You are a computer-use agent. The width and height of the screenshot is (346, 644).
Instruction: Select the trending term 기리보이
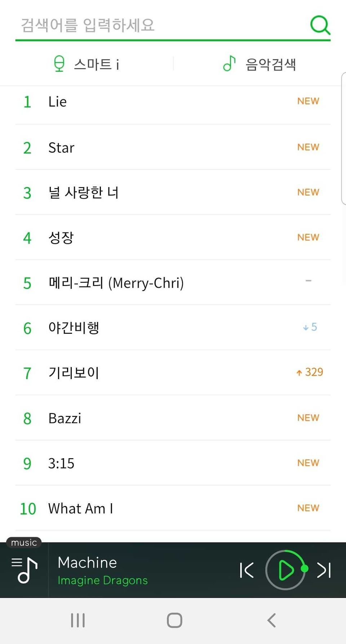pyautogui.click(x=74, y=373)
